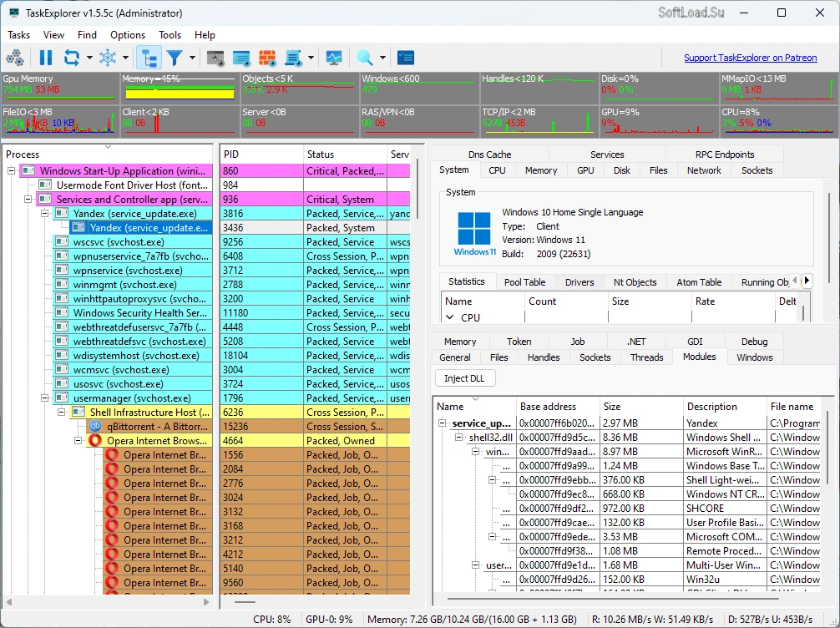Screen dimensions: 840x628
Task: Click the blue window monitor icon
Action: coord(241,58)
